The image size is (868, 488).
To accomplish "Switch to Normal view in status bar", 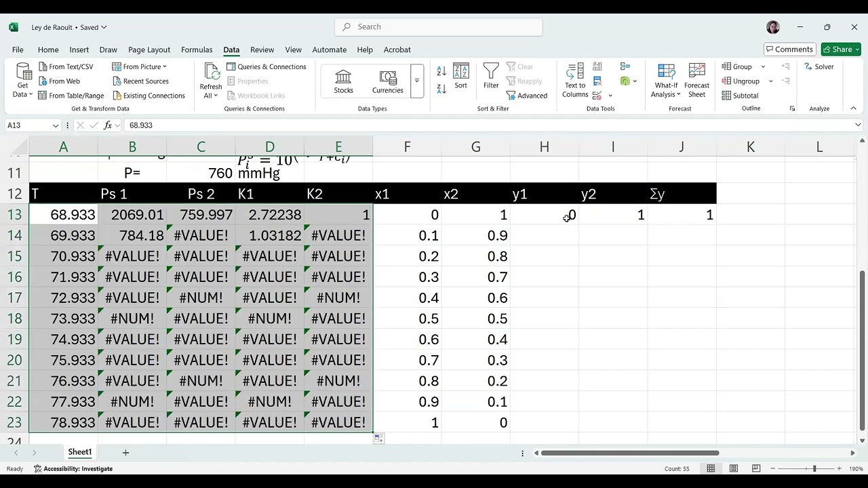I will [x=711, y=468].
